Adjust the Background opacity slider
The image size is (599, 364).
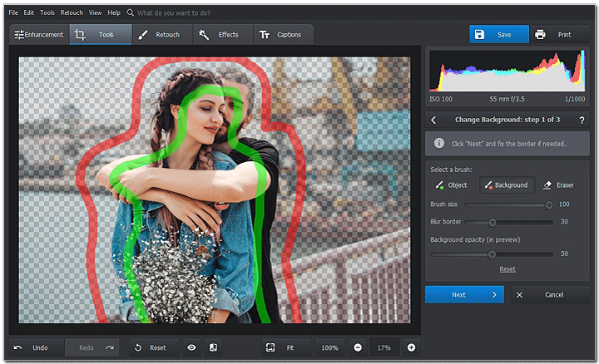pos(492,254)
